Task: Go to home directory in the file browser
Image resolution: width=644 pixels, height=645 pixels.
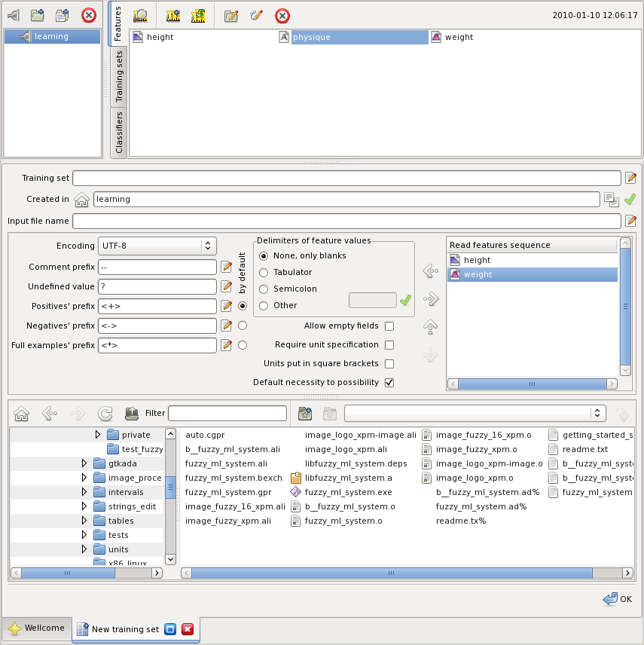Action: (x=21, y=413)
